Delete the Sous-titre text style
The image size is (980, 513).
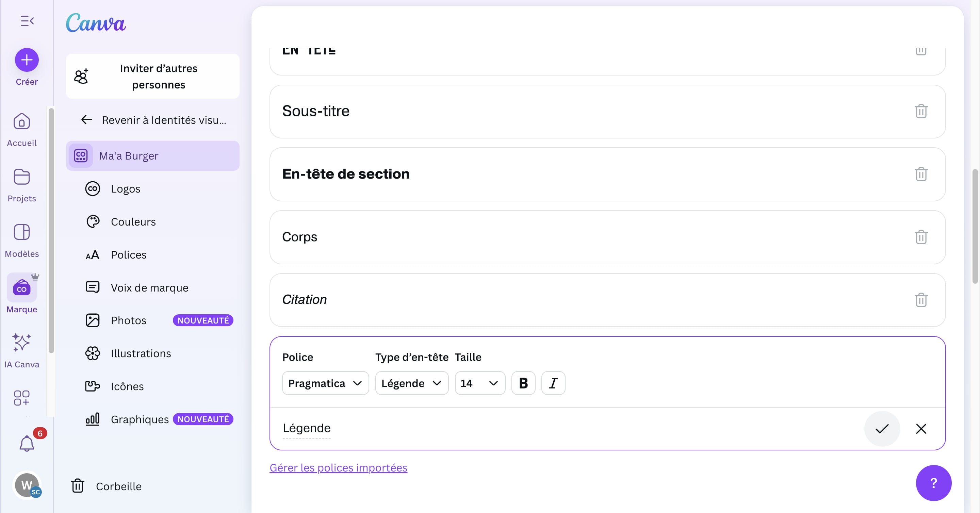[x=921, y=111]
